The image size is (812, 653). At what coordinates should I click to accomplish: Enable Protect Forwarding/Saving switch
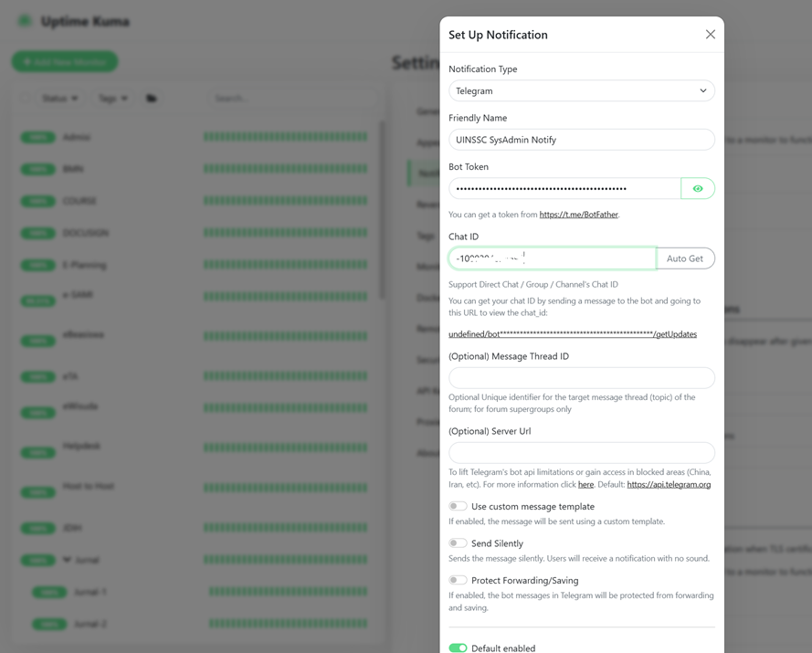[458, 580]
